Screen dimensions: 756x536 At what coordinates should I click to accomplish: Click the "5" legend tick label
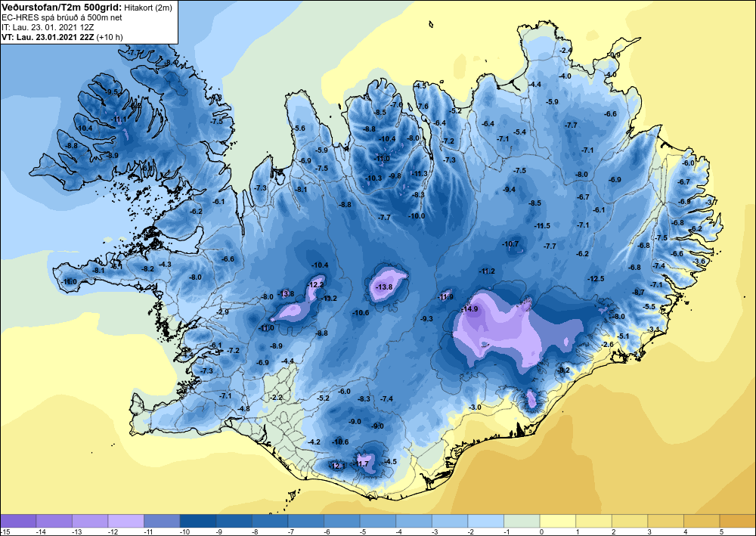tap(721, 531)
